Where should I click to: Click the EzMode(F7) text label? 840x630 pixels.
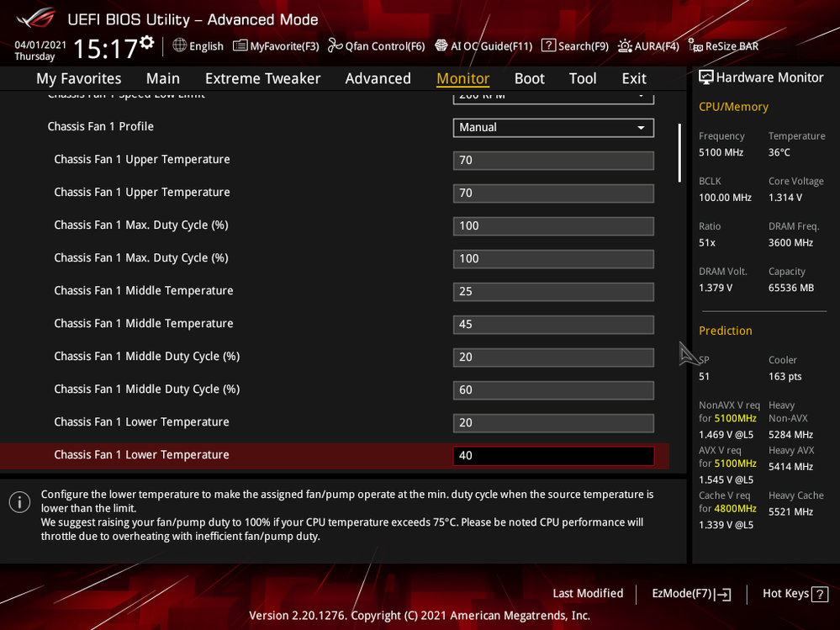point(681,594)
